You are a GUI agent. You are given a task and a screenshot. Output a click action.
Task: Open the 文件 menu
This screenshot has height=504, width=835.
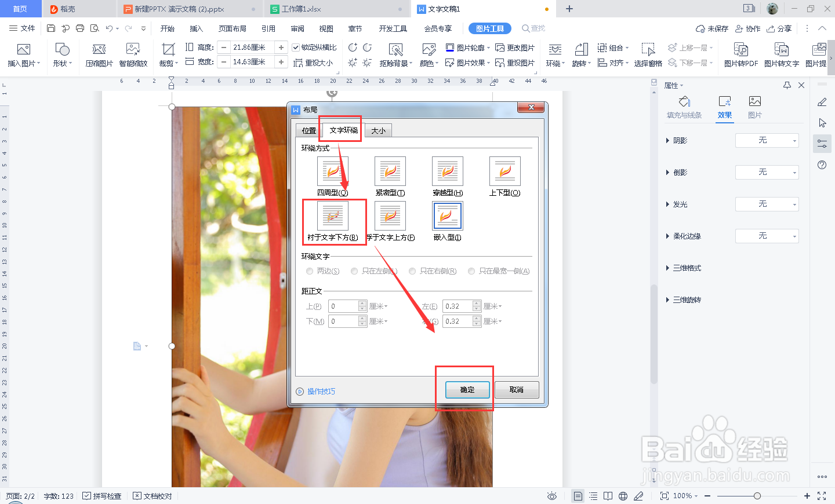pos(22,28)
